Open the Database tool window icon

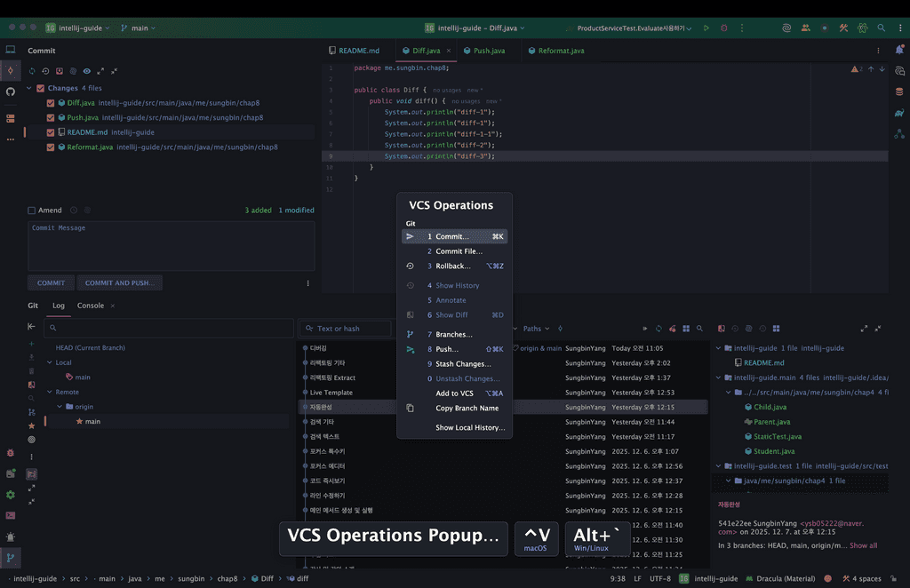pos(899,91)
